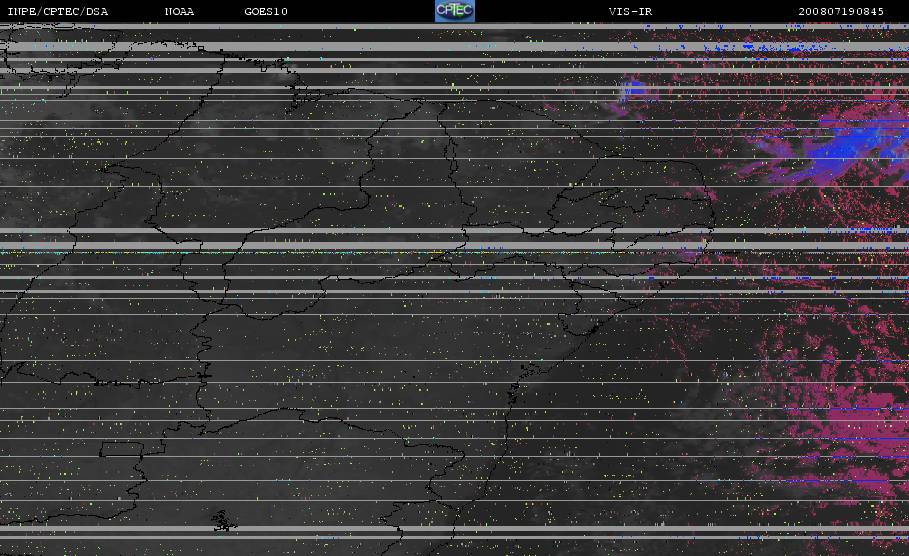This screenshot has height=556, width=909.
Task: Click the small rectangular district outline
Action: click(x=121, y=449)
